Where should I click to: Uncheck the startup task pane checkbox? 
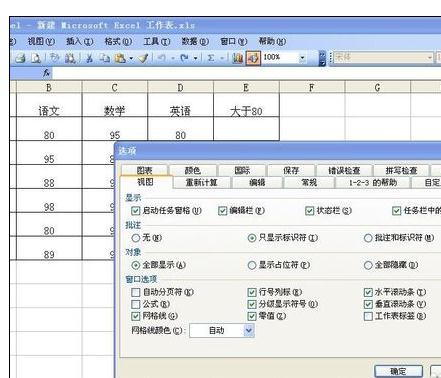pyautogui.click(x=135, y=211)
